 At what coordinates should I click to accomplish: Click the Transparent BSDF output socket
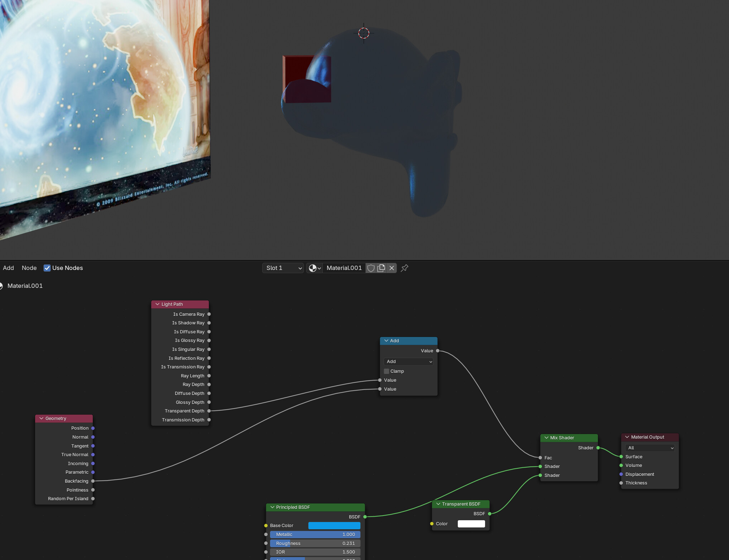point(490,514)
